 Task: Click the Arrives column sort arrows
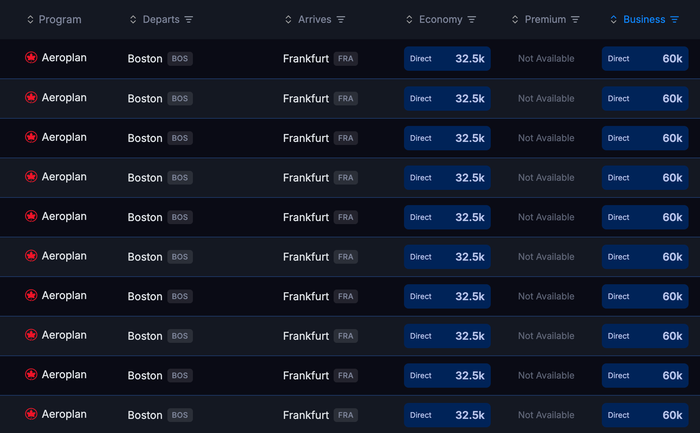point(288,20)
